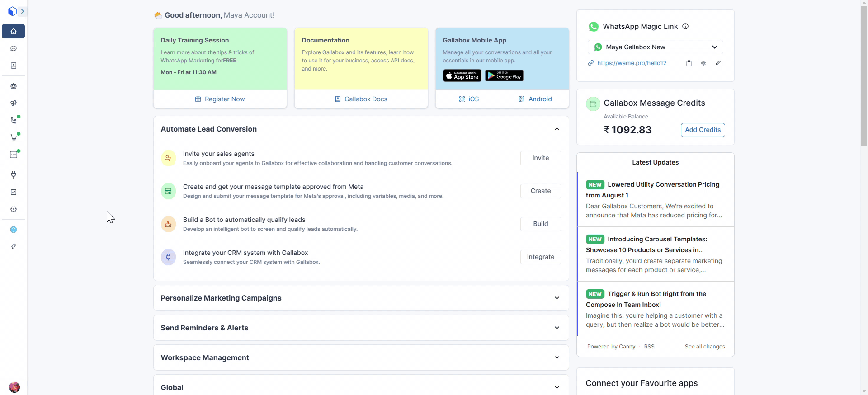
Task: Go to the Home icon in sidebar
Action: click(x=14, y=31)
